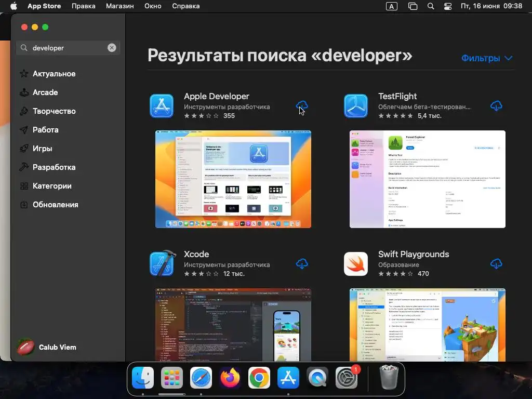Open the App Store menu
This screenshot has width=532, height=399.
(x=44, y=6)
